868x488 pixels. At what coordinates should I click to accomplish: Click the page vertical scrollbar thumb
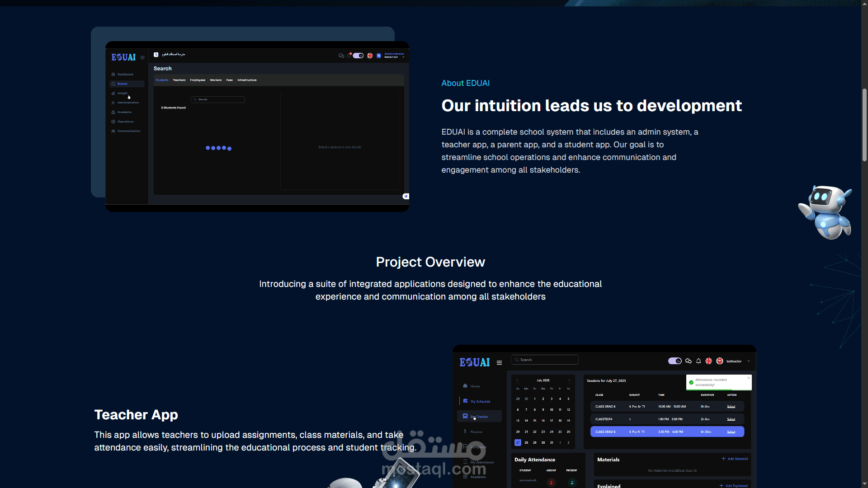coord(864,125)
